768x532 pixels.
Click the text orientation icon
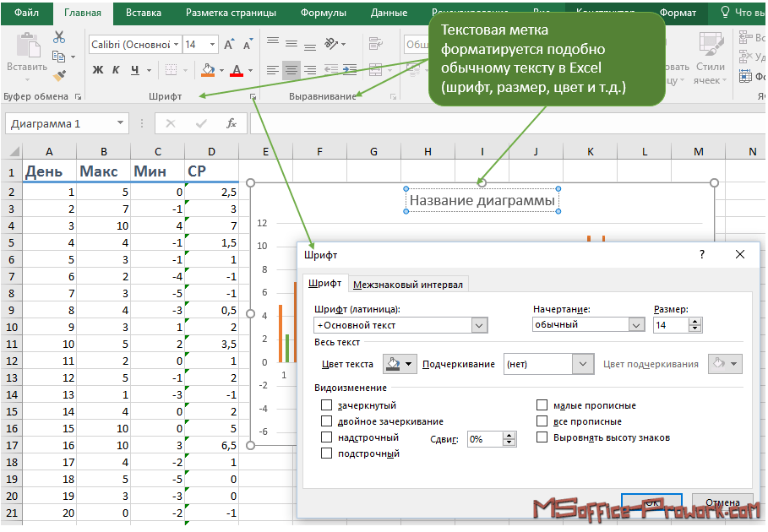tap(332, 44)
